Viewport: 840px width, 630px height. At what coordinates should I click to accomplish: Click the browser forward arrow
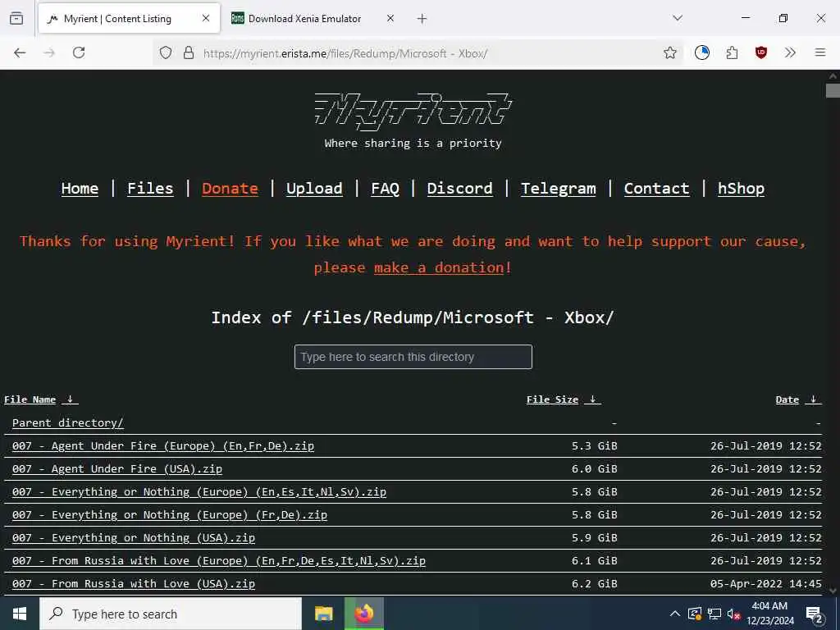[49, 52]
